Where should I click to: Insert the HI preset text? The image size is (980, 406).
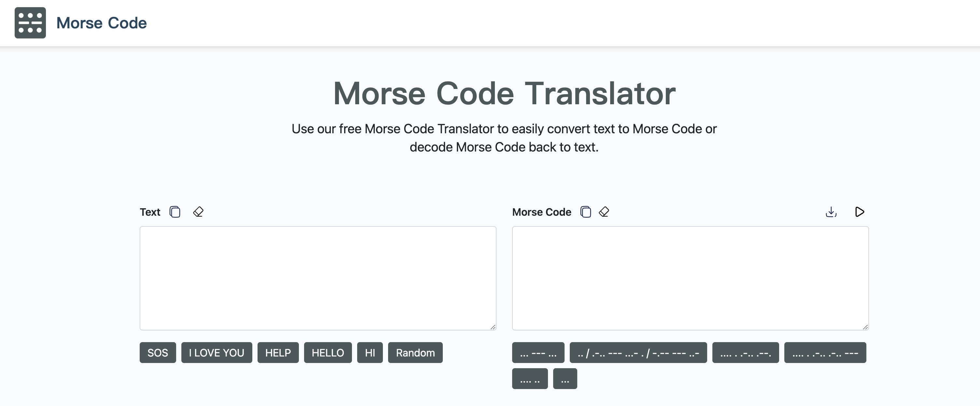(x=370, y=353)
